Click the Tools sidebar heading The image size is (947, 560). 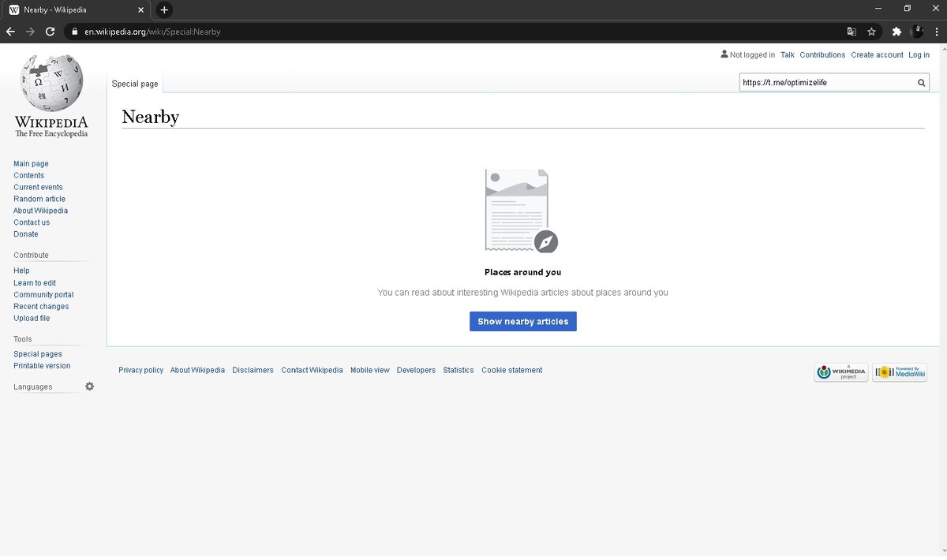(23, 339)
